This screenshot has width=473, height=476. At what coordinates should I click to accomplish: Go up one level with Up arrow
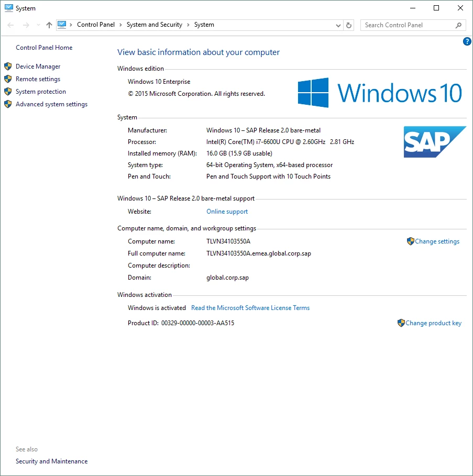49,25
